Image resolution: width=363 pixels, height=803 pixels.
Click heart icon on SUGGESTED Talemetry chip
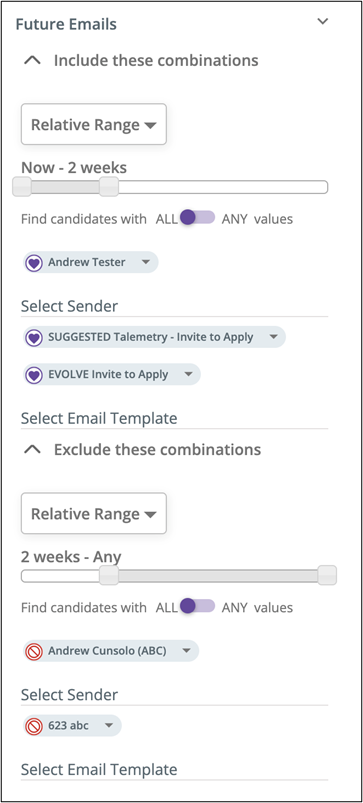[34, 337]
